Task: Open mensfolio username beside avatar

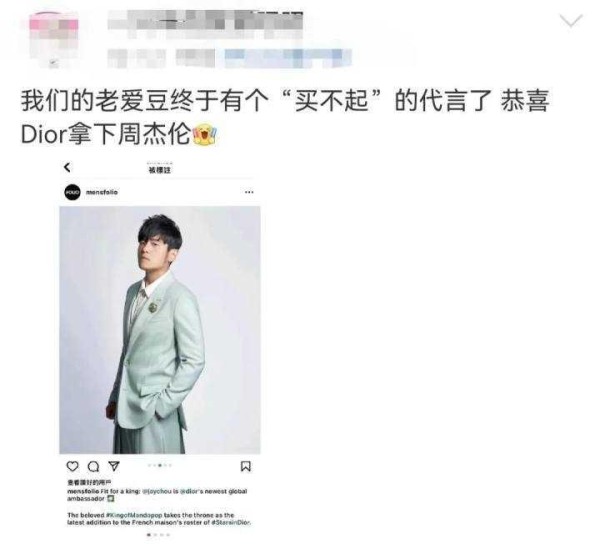Action: [x=102, y=192]
